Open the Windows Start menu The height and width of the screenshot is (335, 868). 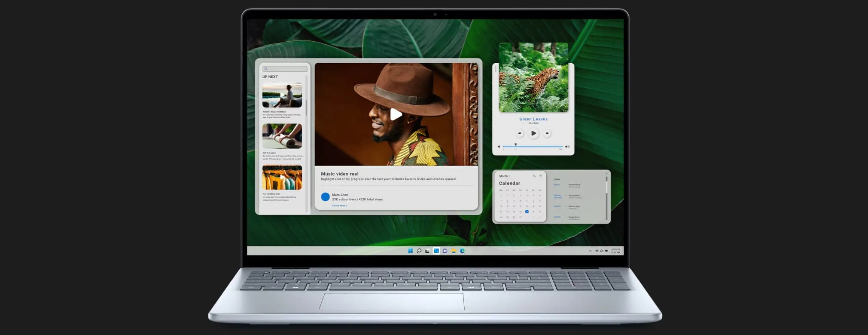(x=410, y=251)
